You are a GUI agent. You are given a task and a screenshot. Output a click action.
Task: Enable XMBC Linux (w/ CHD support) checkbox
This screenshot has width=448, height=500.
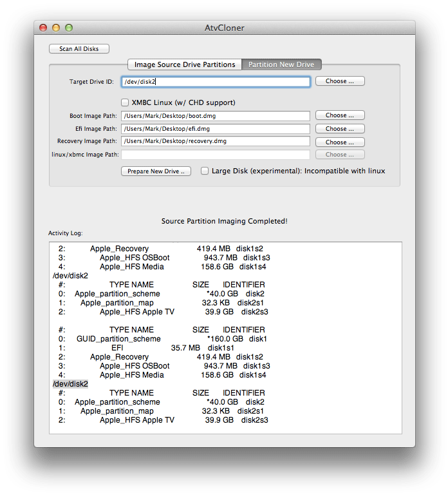[126, 102]
